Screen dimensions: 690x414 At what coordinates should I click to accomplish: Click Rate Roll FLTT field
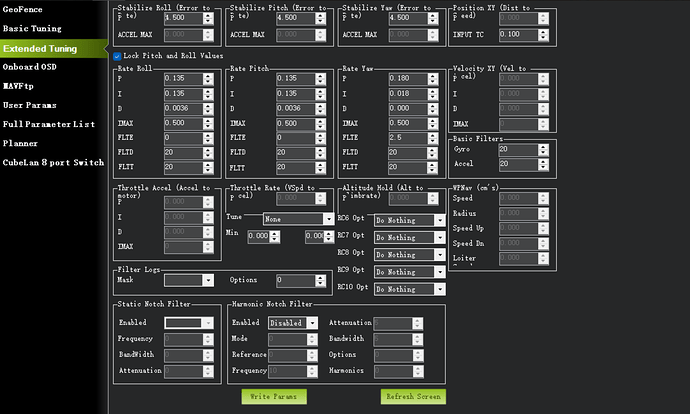tap(184, 168)
